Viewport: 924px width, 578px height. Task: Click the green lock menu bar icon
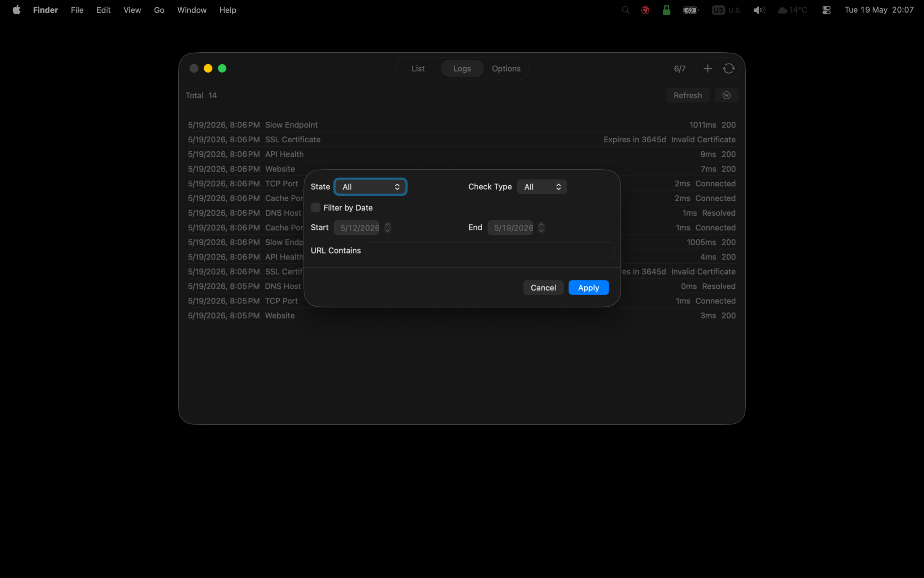[x=666, y=10]
